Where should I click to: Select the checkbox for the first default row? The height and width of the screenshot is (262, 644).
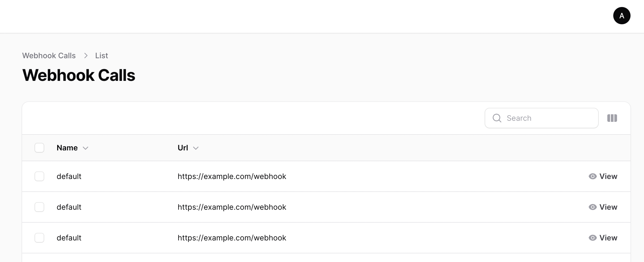point(39,176)
